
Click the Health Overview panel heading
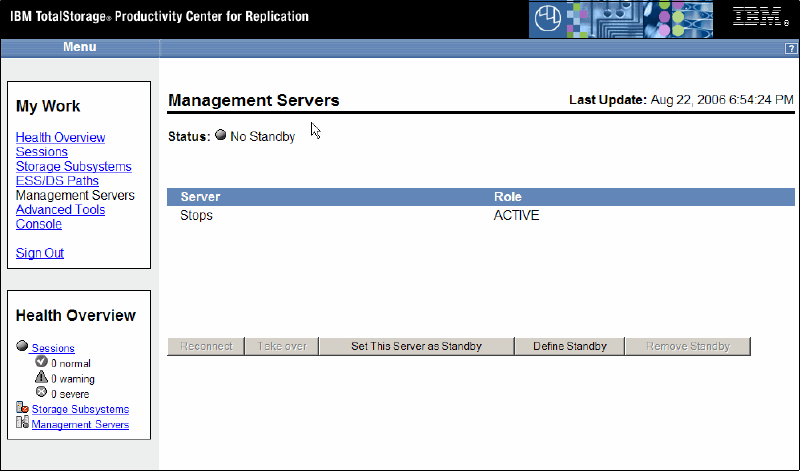(76, 315)
